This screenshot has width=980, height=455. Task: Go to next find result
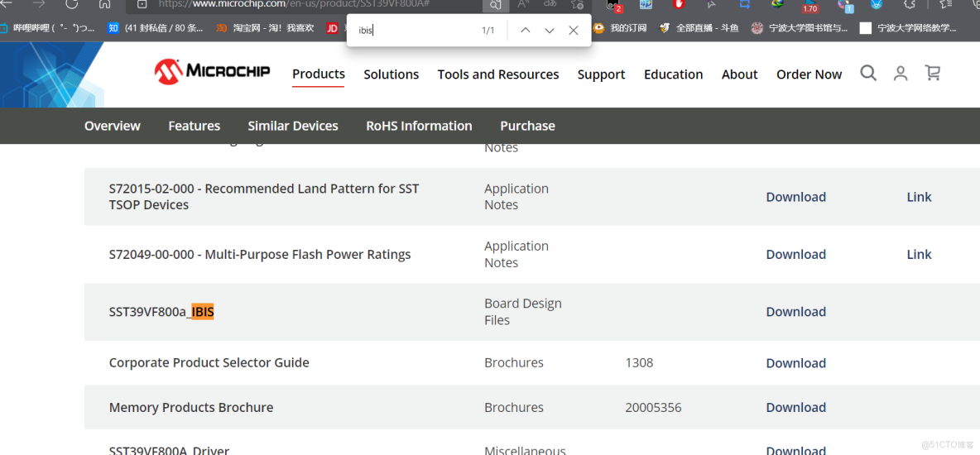tap(549, 31)
